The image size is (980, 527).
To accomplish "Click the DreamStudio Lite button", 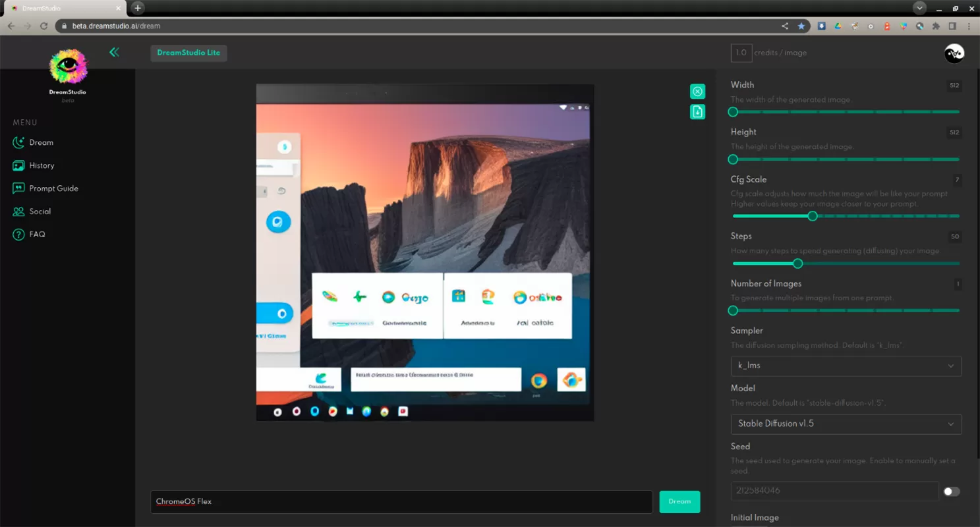I will (x=188, y=53).
